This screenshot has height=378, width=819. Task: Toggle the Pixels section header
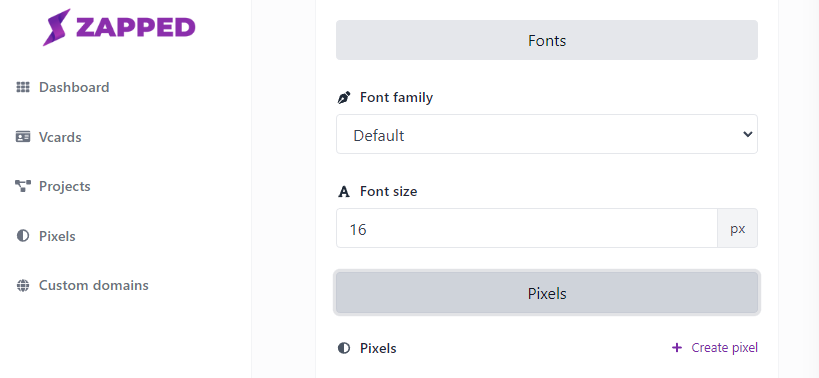[547, 293]
